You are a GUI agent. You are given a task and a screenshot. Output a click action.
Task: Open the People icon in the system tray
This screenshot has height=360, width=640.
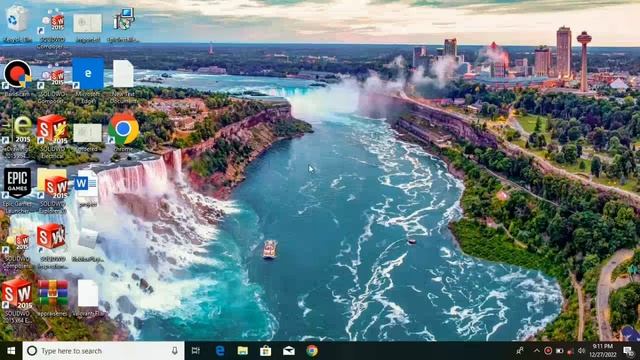(520, 351)
